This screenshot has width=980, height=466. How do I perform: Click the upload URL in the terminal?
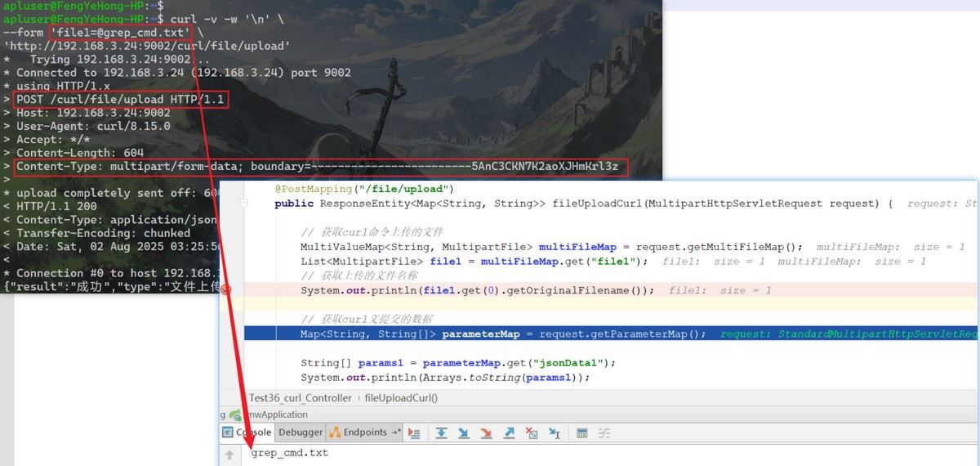tap(148, 47)
